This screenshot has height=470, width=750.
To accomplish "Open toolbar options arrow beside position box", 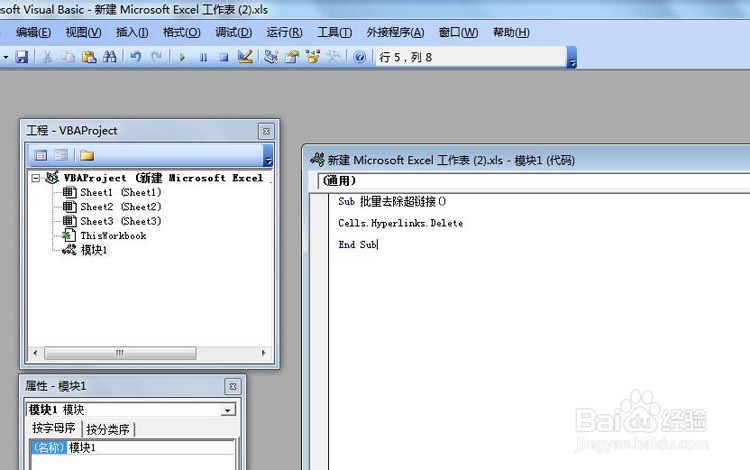I will tap(571, 58).
